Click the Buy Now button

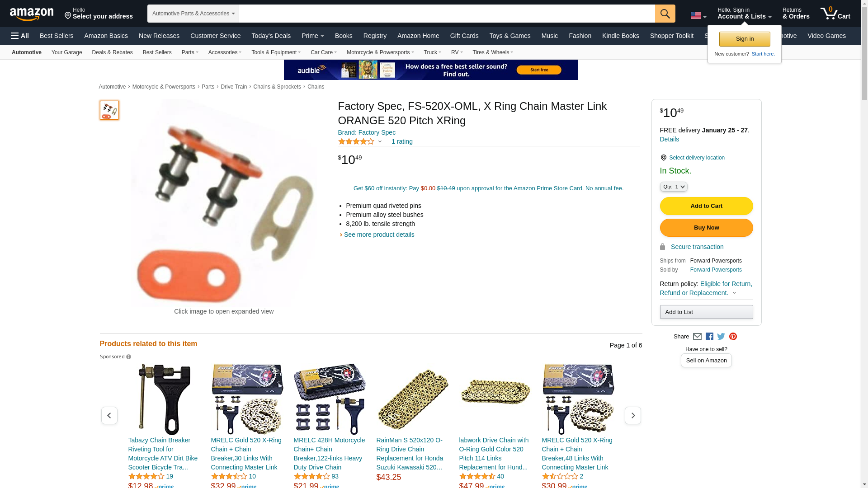point(706,228)
